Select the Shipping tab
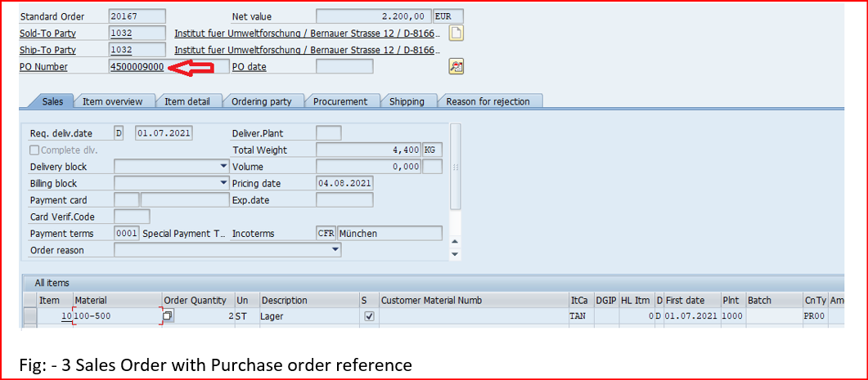This screenshot has width=868, height=380. pos(407,101)
